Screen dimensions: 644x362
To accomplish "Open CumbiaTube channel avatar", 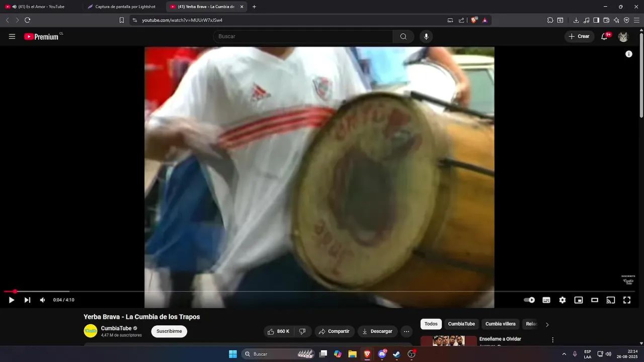I will (91, 331).
